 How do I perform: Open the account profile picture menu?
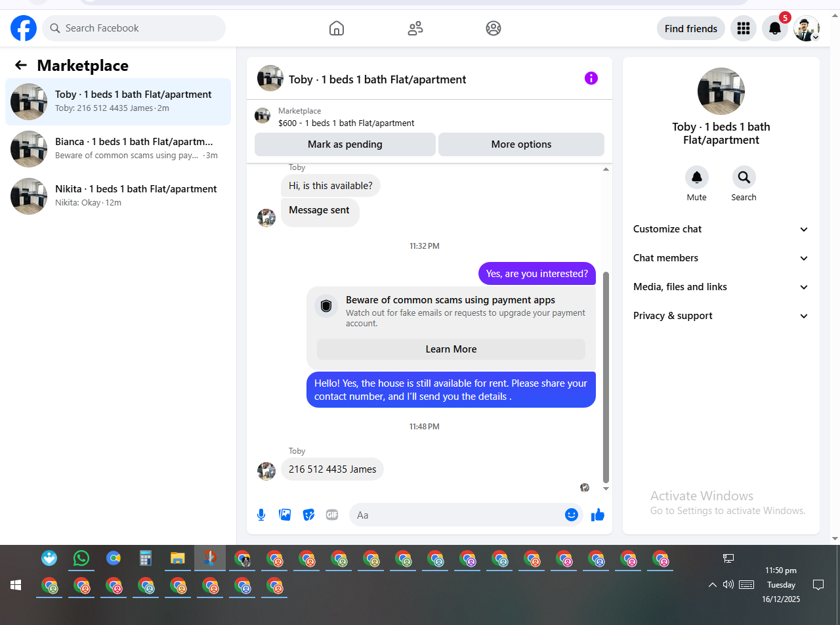pos(807,28)
